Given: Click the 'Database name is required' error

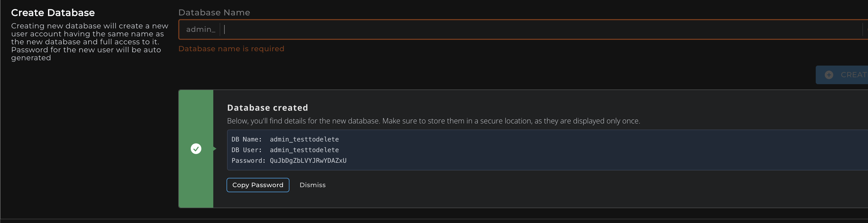Looking at the screenshot, I should point(231,49).
